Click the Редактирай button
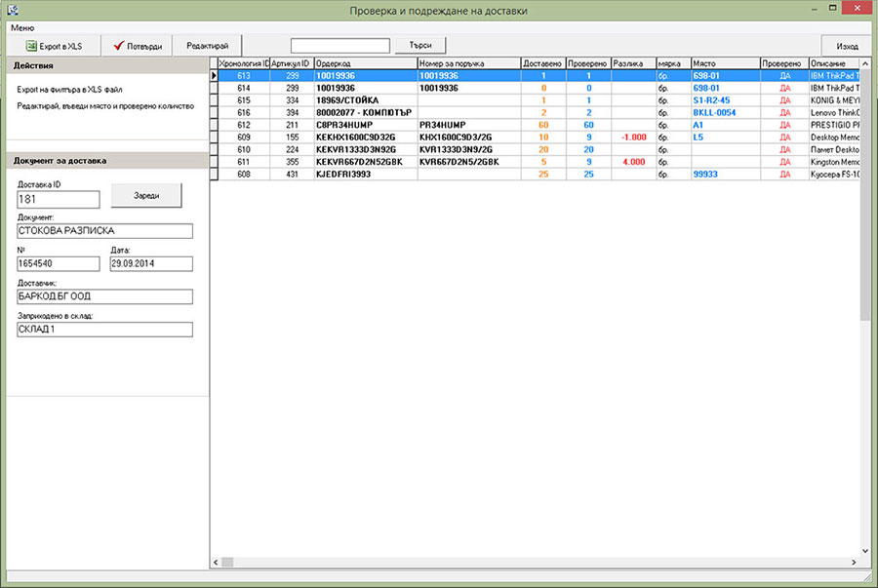 [207, 46]
